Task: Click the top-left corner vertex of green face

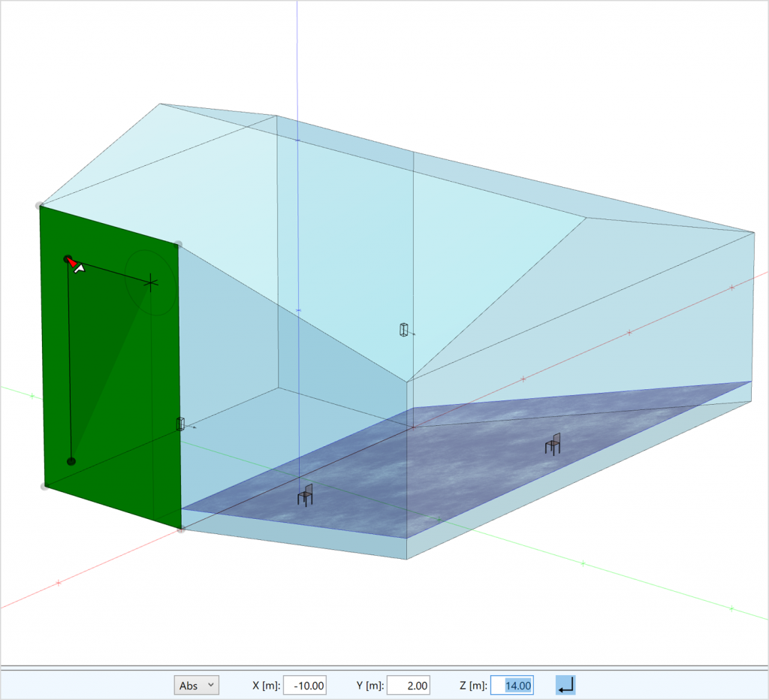Action: coord(39,205)
